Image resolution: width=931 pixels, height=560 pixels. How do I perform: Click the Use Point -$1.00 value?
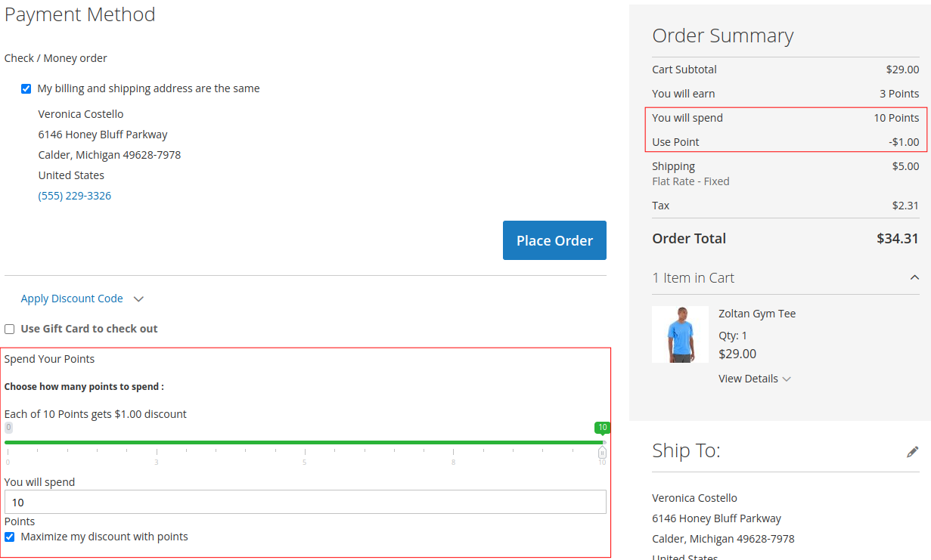(904, 142)
